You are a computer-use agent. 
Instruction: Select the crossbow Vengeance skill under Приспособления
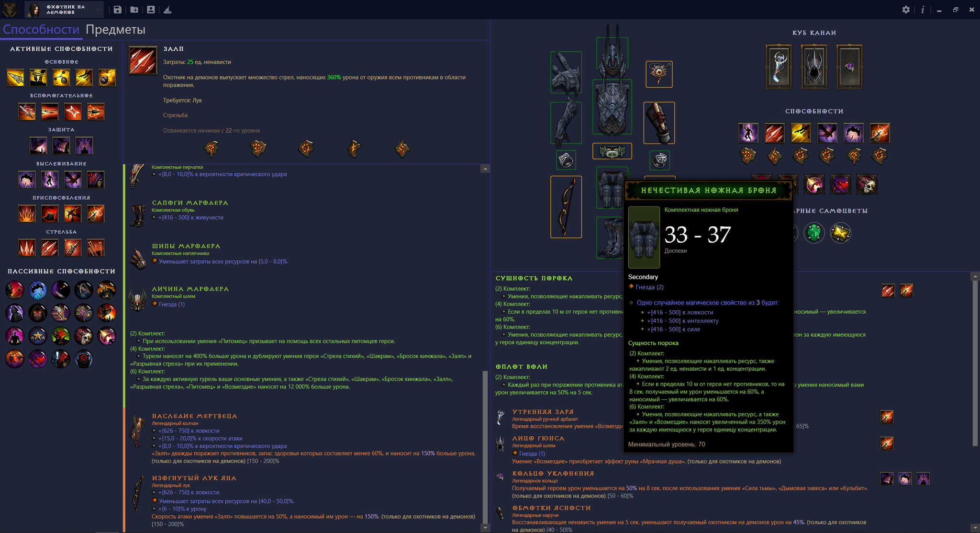tap(96, 214)
